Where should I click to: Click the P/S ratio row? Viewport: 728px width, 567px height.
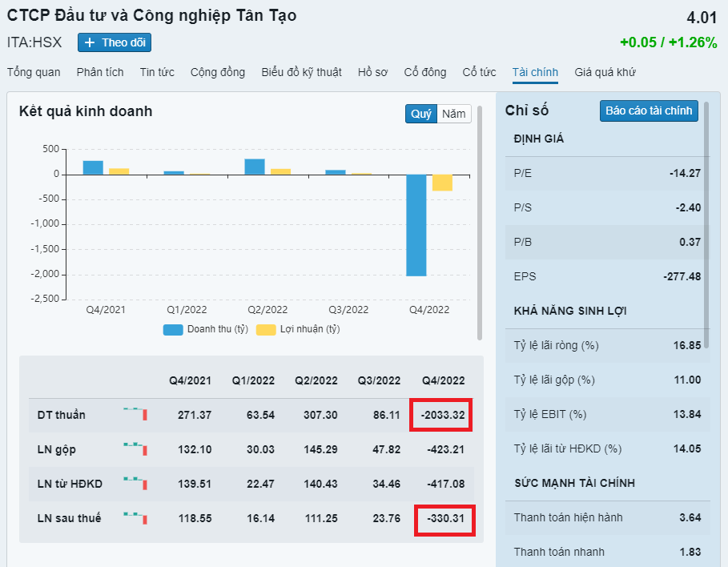coord(607,208)
